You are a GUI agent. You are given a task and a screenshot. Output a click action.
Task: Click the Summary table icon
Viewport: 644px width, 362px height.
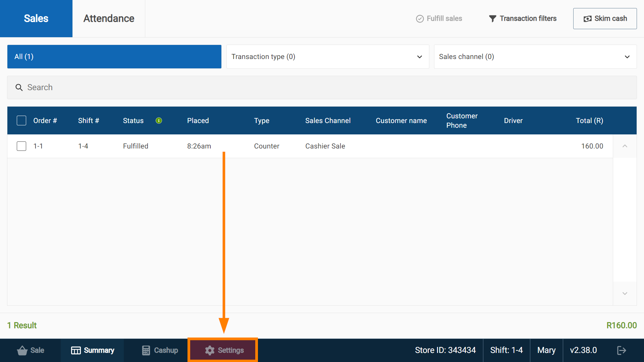coord(76,350)
